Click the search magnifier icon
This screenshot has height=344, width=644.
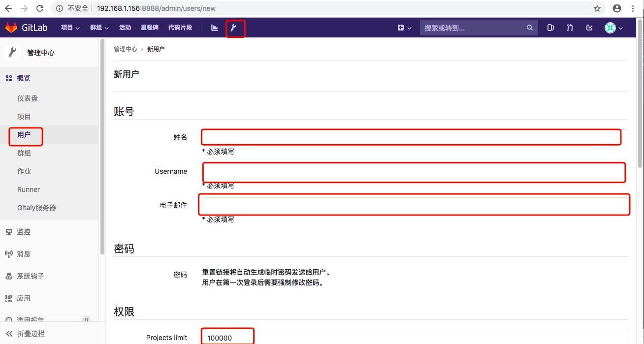(529, 28)
